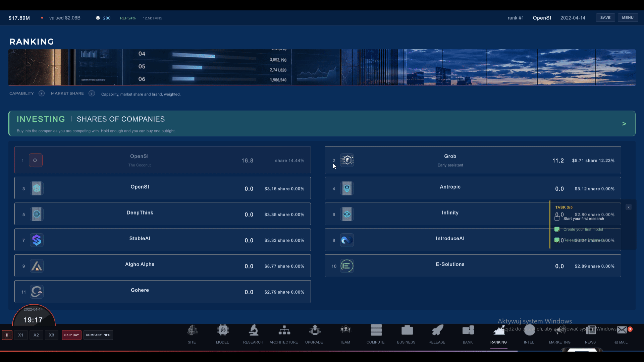Click 'The Coconut' model name
Screen dimensions: 644x362
click(140, 165)
